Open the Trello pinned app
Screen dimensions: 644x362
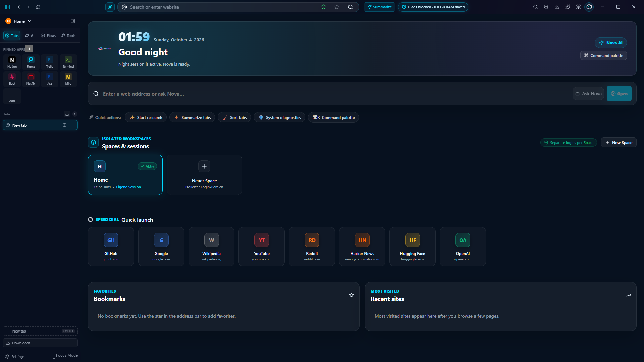click(x=50, y=62)
